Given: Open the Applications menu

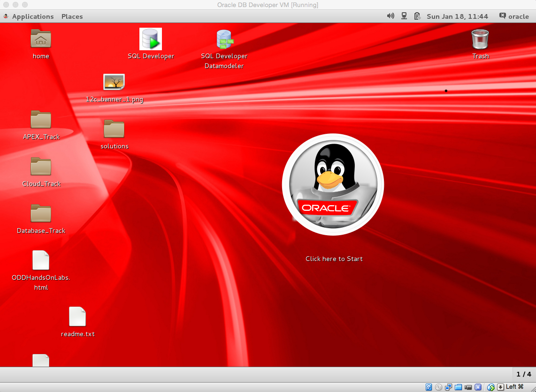Looking at the screenshot, I should (x=33, y=16).
